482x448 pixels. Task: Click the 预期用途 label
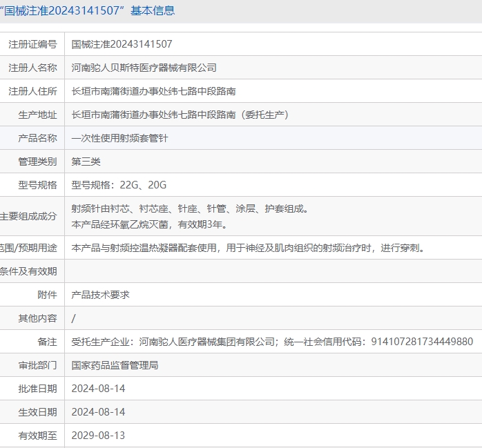pyautogui.click(x=28, y=248)
